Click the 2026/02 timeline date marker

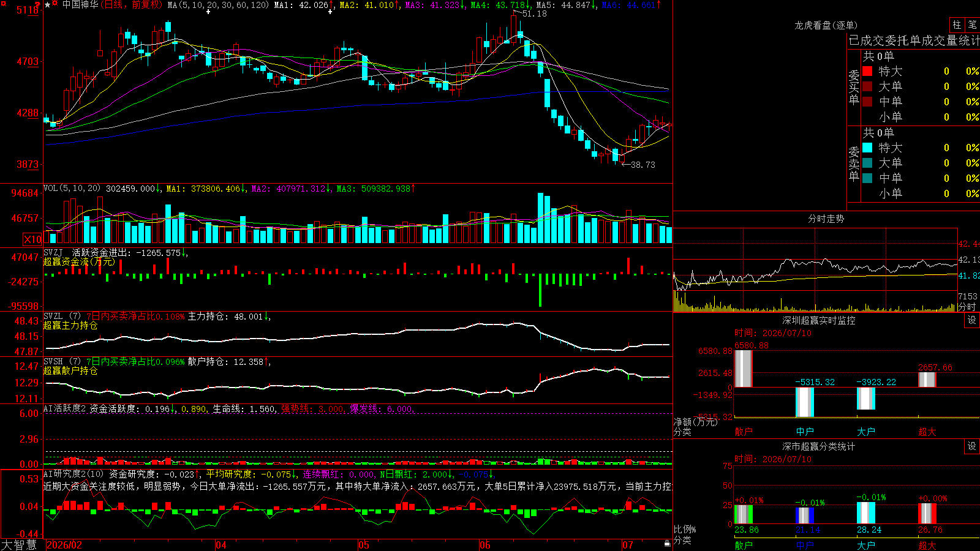coord(64,545)
